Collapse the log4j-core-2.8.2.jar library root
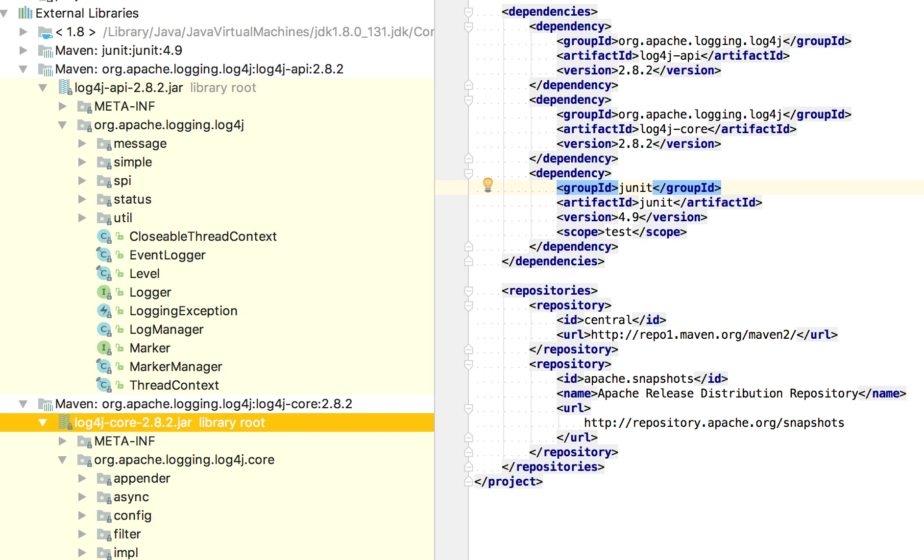The image size is (924, 560). [x=43, y=422]
